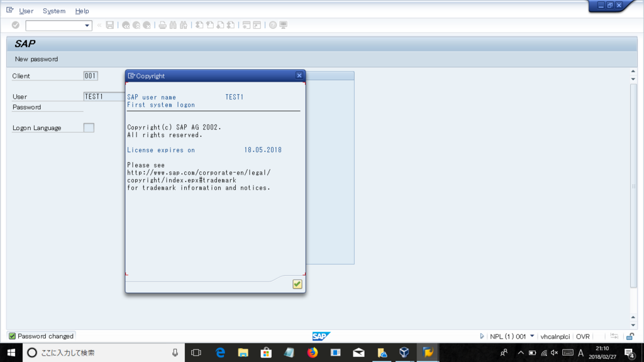Click the vertical scrollbar up arrow
Image resolution: width=644 pixels, height=362 pixels.
[633, 72]
